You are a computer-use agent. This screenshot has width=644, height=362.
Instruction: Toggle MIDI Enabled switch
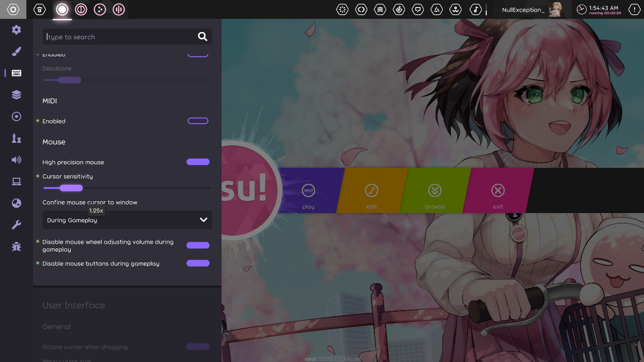tap(198, 121)
